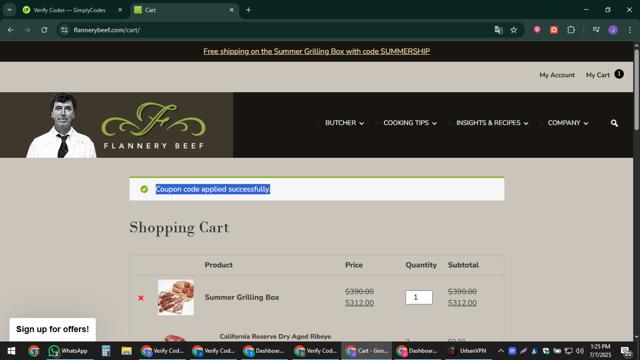Click the SUMMERSHIP free shipping banner link
Image resolution: width=640 pixels, height=360 pixels.
point(316,51)
